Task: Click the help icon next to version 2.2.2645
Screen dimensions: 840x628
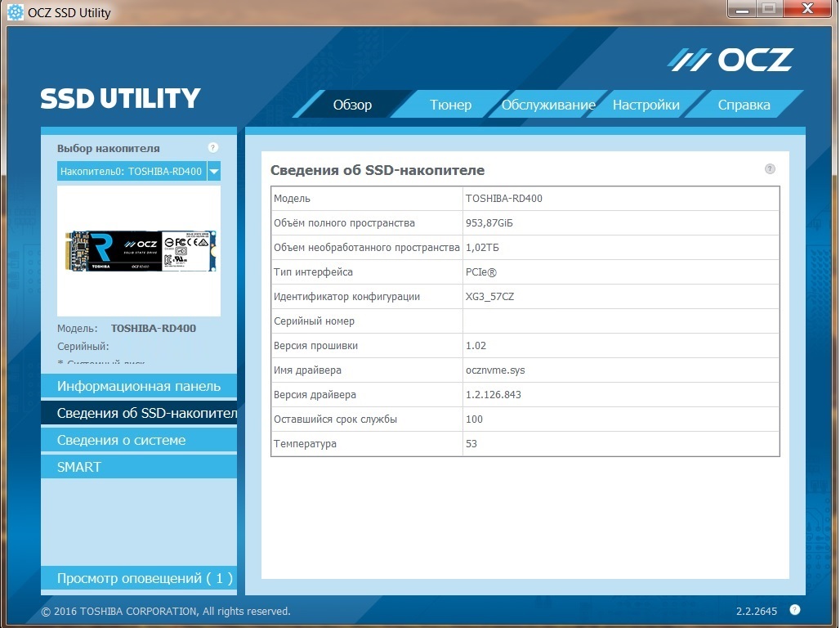Action: pyautogui.click(x=795, y=610)
